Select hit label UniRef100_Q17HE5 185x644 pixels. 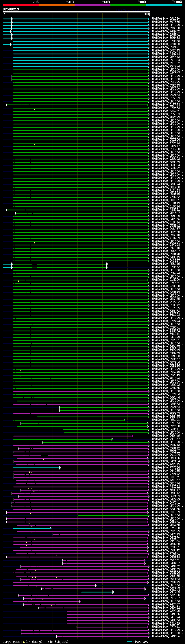click(x=166, y=309)
